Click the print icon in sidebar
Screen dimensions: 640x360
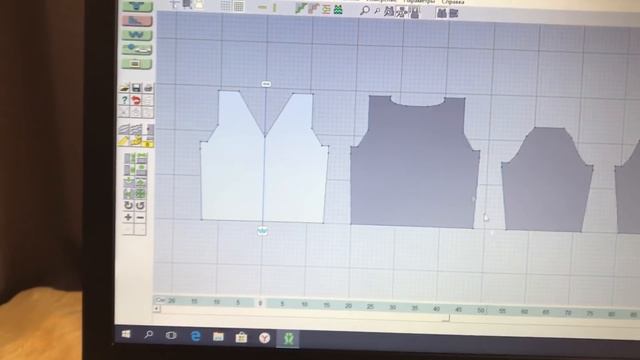click(148, 88)
